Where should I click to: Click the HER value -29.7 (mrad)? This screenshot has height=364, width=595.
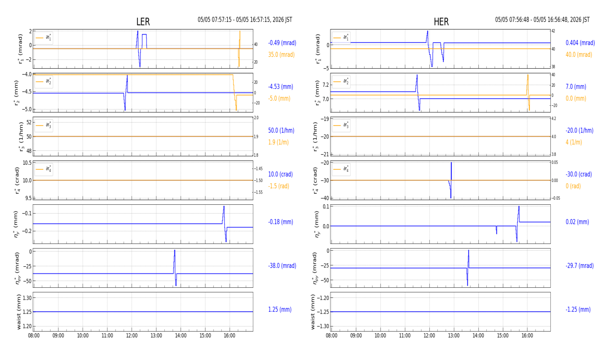579,265
